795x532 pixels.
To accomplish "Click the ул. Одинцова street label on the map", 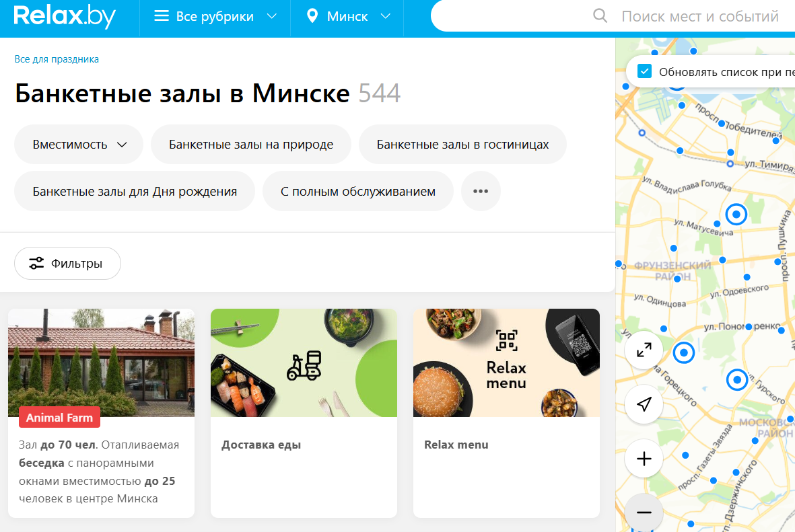I will [x=660, y=301].
